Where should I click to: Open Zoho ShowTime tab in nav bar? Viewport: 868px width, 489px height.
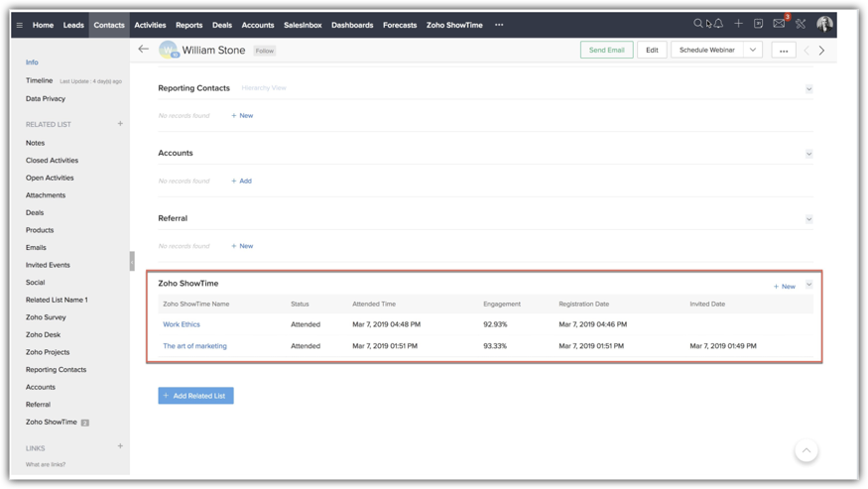[454, 25]
